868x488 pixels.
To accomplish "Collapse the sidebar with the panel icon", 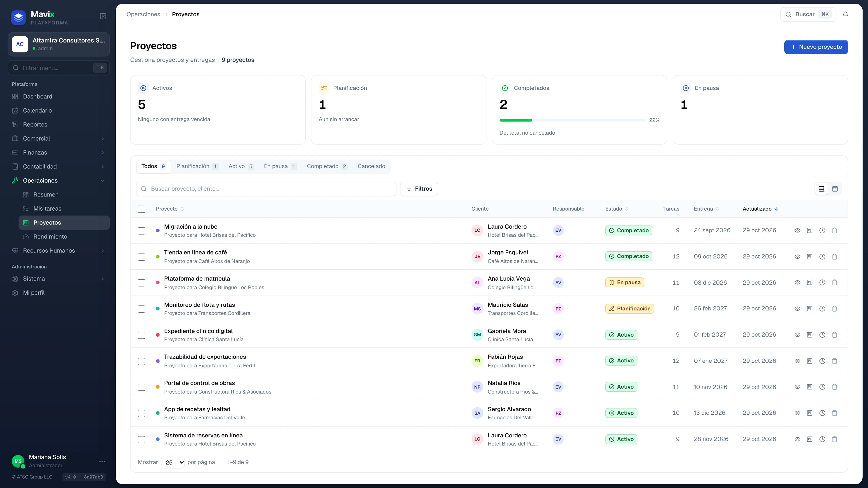I will 103,16.
